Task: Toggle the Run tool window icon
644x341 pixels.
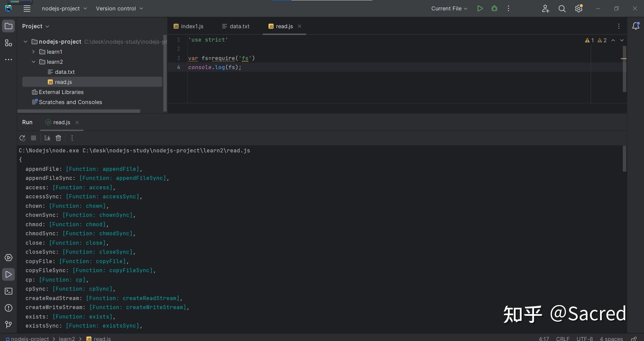Action: (x=9, y=275)
